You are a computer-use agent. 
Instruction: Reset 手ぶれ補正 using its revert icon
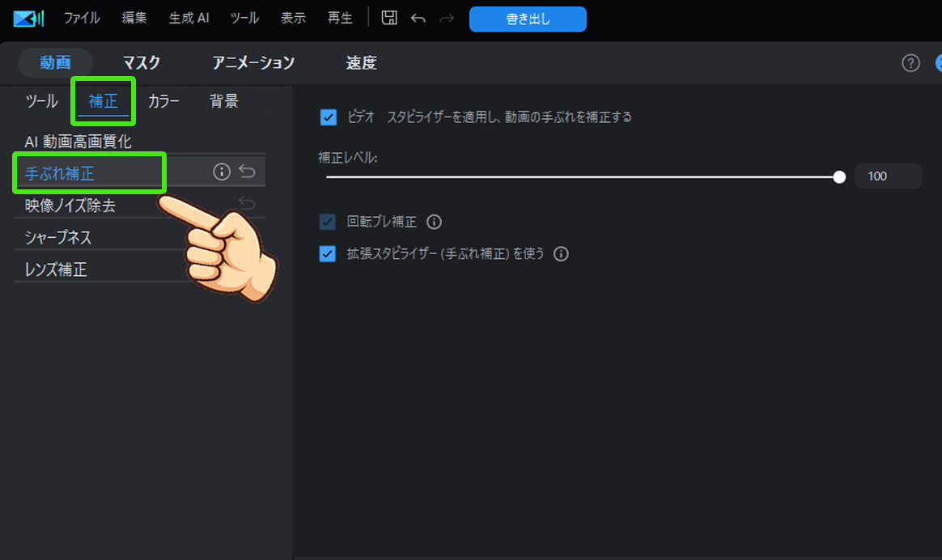[x=246, y=171]
